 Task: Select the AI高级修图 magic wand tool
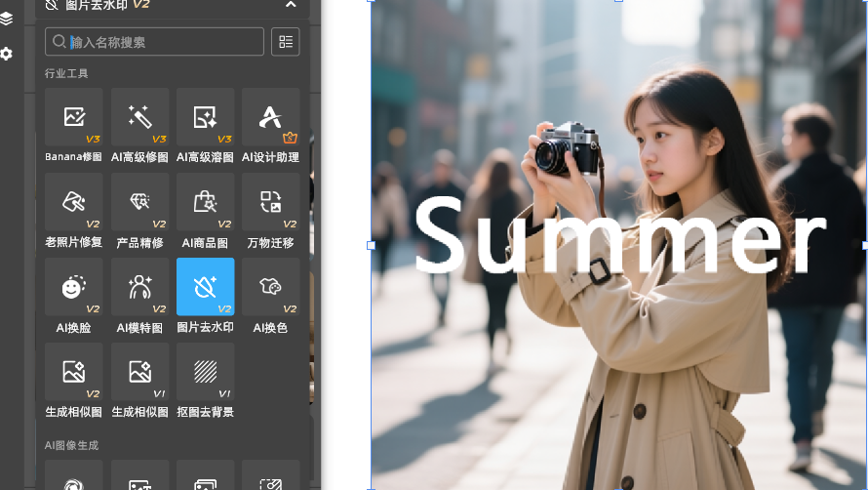139,117
